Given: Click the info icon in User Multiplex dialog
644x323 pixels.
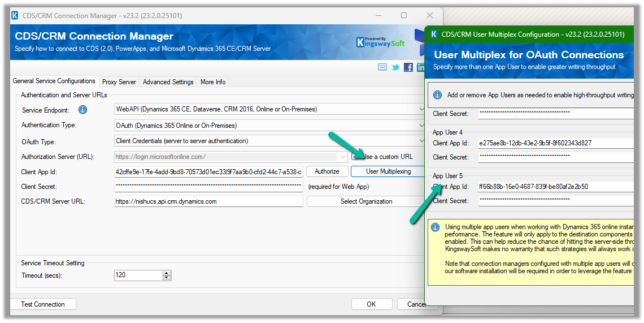Looking at the screenshot, I should [x=437, y=95].
